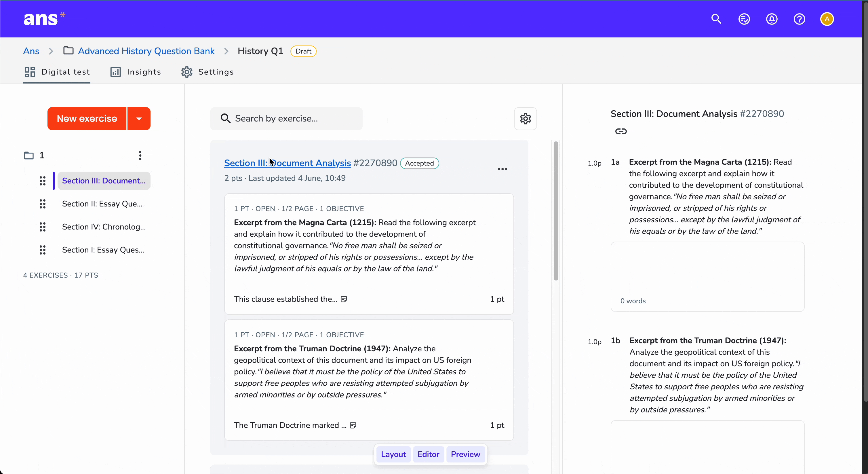Click drag handle for Section I: Essay

43,250
